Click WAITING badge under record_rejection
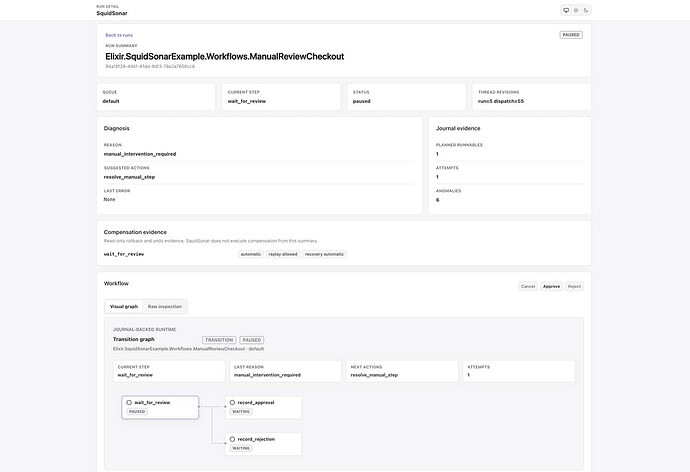Screen dimensions: 690x472 pyautogui.click(x=241, y=448)
